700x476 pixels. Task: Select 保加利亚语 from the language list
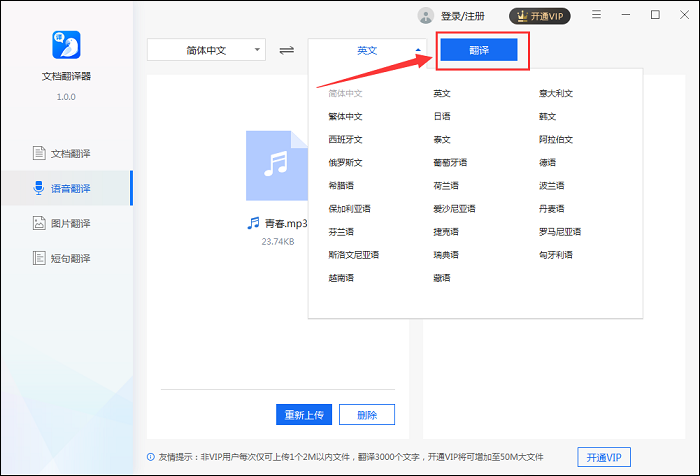tap(350, 209)
